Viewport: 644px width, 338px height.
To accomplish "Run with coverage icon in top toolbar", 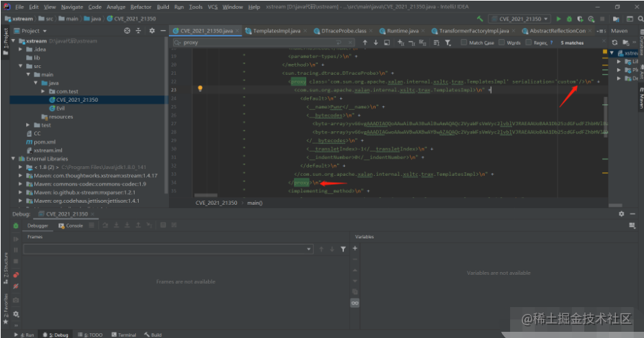I will 580,19.
